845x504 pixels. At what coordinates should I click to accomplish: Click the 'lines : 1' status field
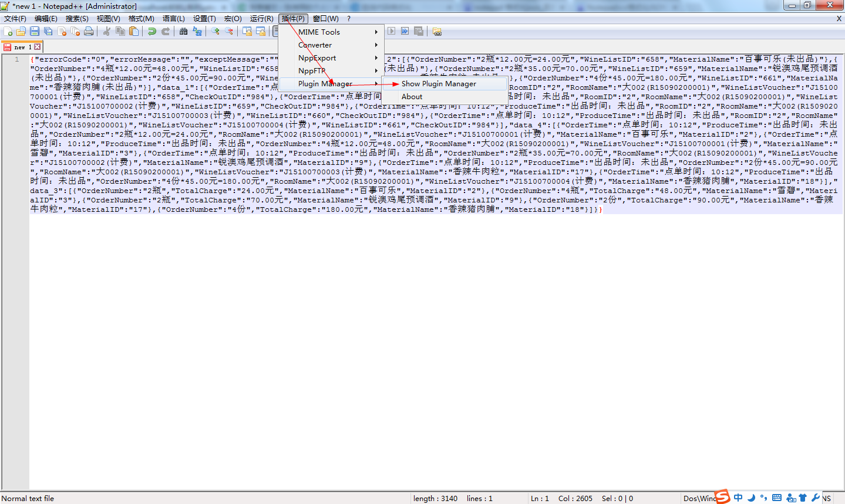point(480,499)
